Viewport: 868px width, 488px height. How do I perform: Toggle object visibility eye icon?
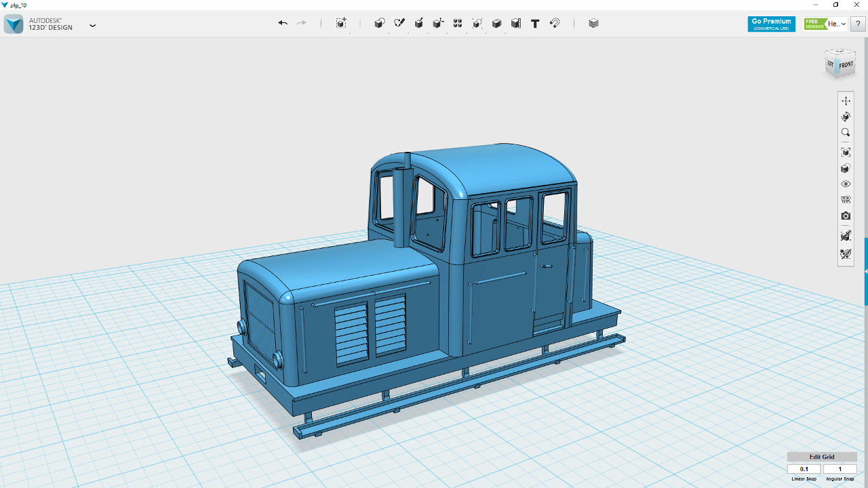[846, 184]
